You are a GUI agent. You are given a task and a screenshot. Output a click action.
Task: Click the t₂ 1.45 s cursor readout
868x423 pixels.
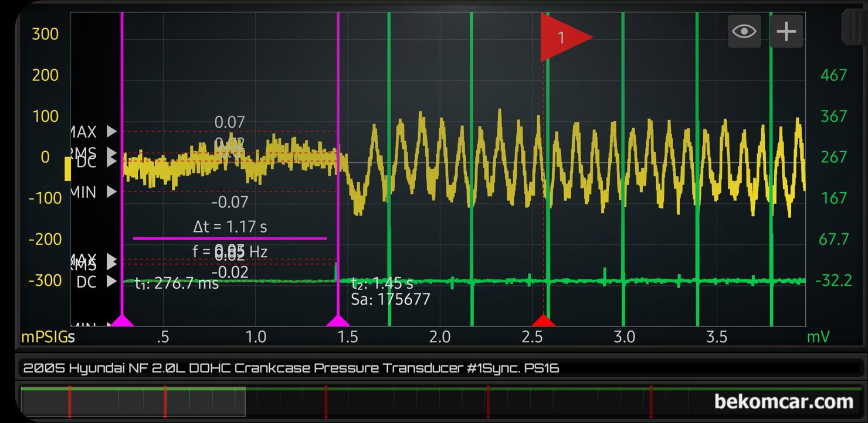[382, 284]
